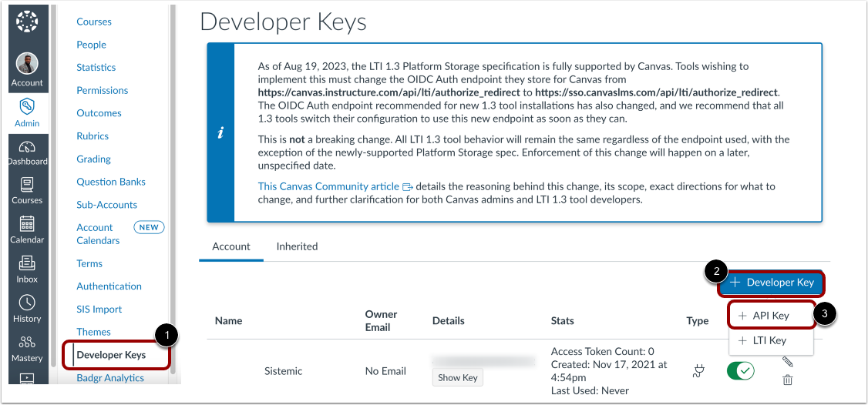Click the Access Token Count: 0 text
Image resolution: width=868 pixels, height=405 pixels.
[603, 351]
